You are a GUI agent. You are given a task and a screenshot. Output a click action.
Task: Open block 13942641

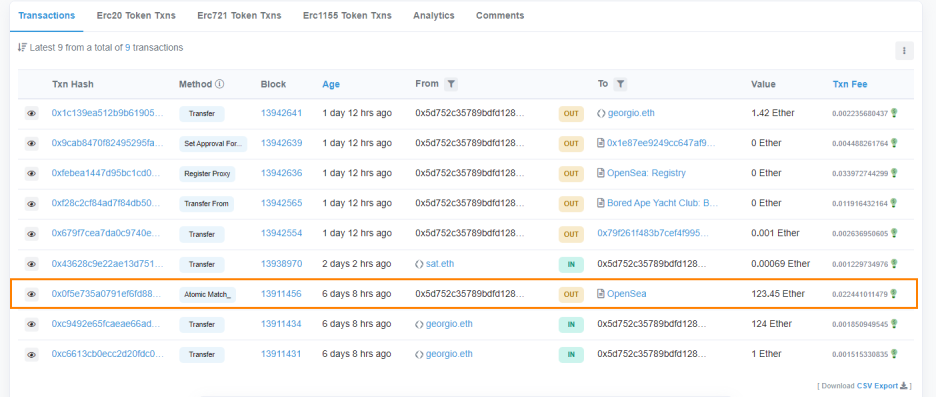[x=281, y=113]
